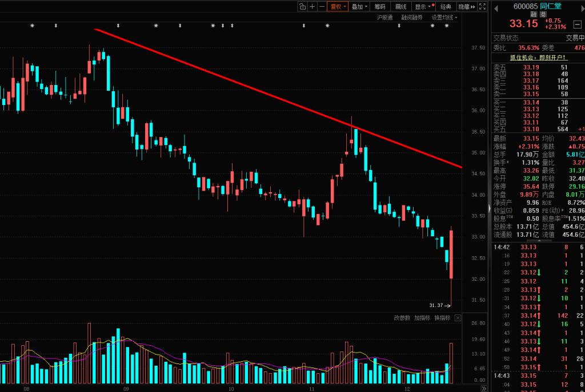
Task: Go to previous stock with left arrow
Action: click(x=495, y=7)
